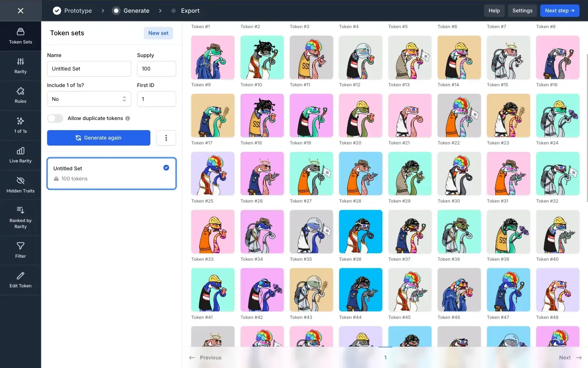Open the three-dot options menu

pyautogui.click(x=166, y=138)
